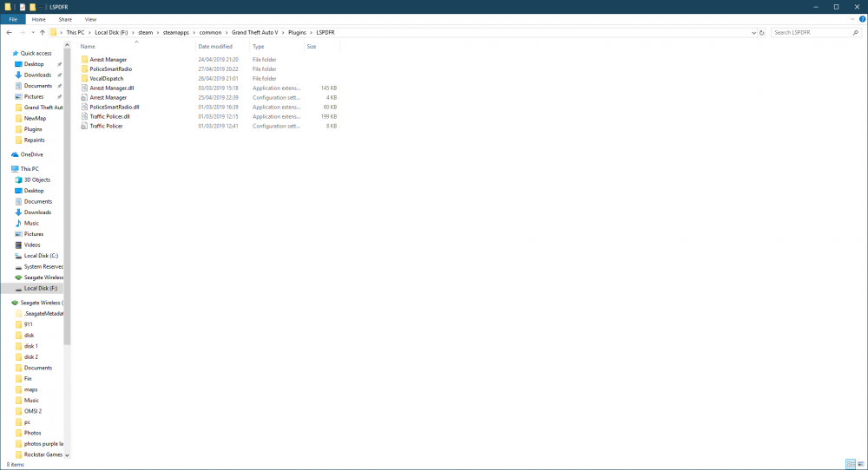Open 'disk 2' folder in sidebar
Viewport: 868px width, 470px height.
point(31,357)
